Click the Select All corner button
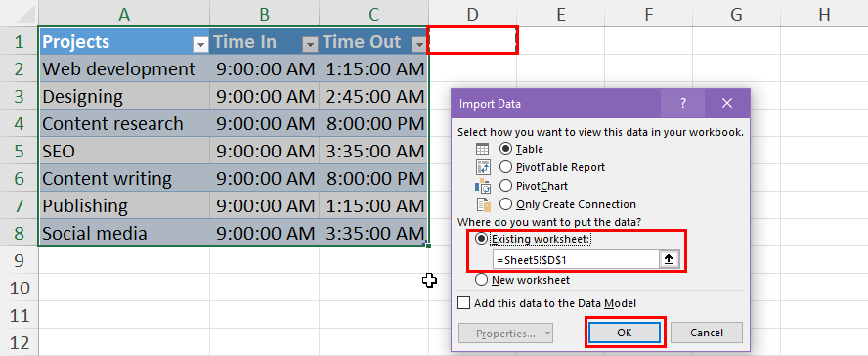 (x=19, y=14)
